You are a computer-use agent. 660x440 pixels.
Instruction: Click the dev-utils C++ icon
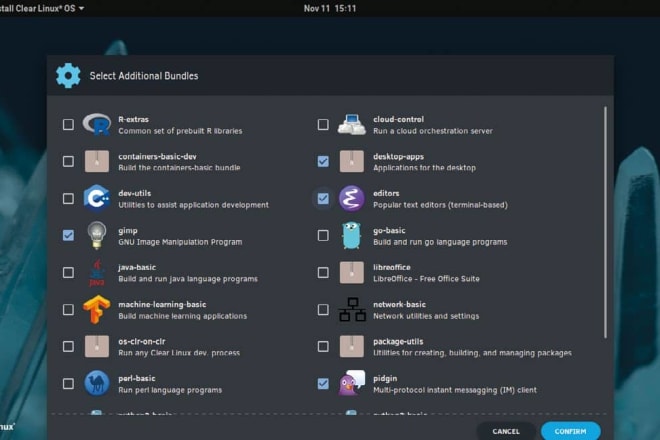(97, 198)
